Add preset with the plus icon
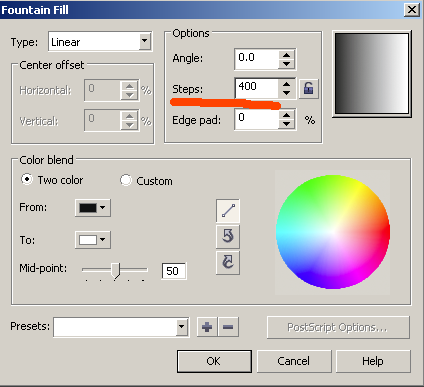 tap(207, 327)
